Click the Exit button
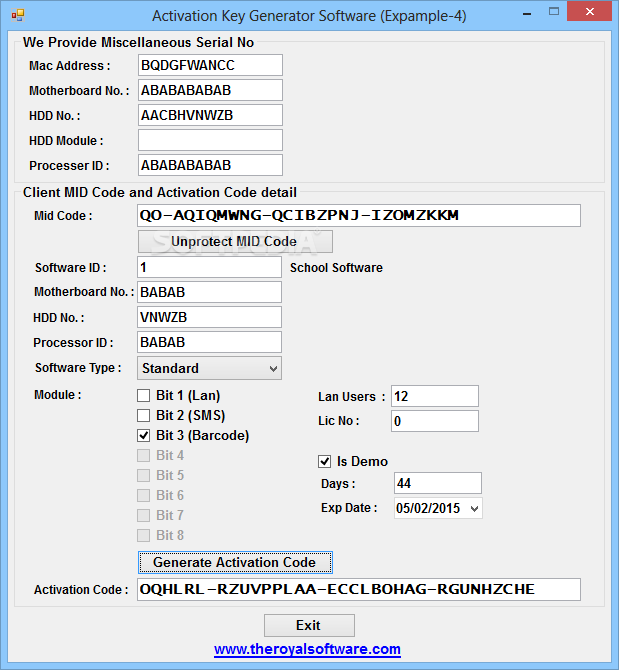Viewport: 619px width, 670px height. [x=309, y=626]
